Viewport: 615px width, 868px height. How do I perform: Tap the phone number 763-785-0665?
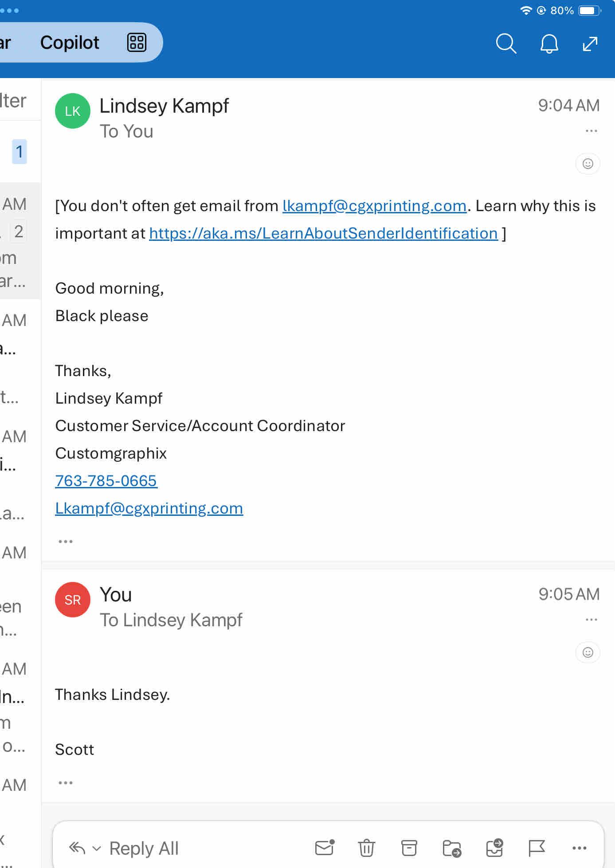pos(106,481)
